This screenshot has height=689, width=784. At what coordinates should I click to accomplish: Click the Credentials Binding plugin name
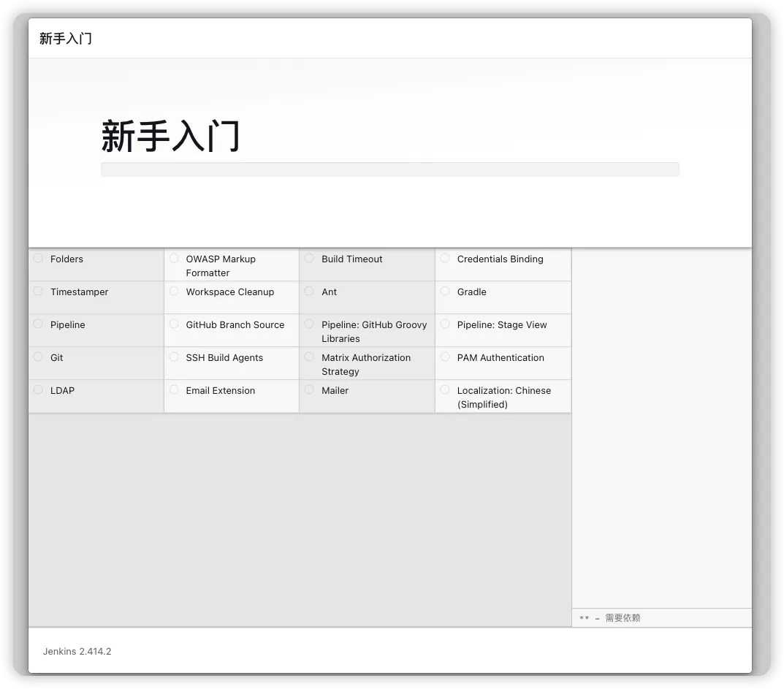coord(500,259)
